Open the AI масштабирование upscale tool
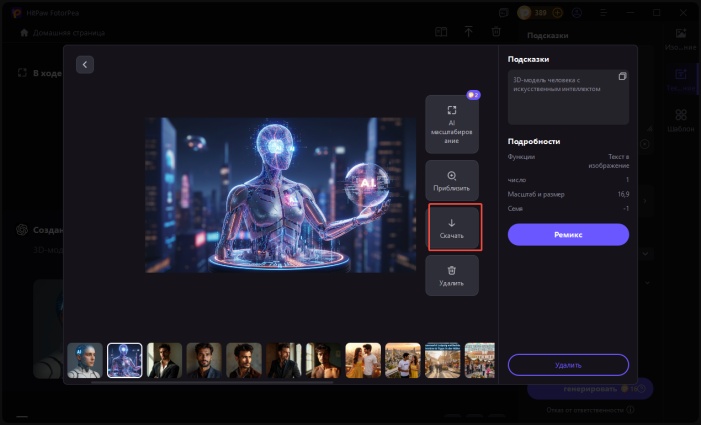The image size is (701, 425). pos(451,124)
